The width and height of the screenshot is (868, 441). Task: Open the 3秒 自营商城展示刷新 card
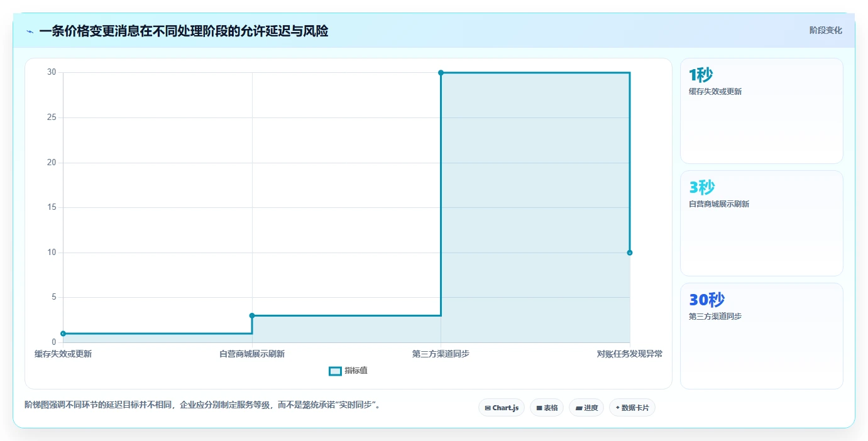pos(761,223)
